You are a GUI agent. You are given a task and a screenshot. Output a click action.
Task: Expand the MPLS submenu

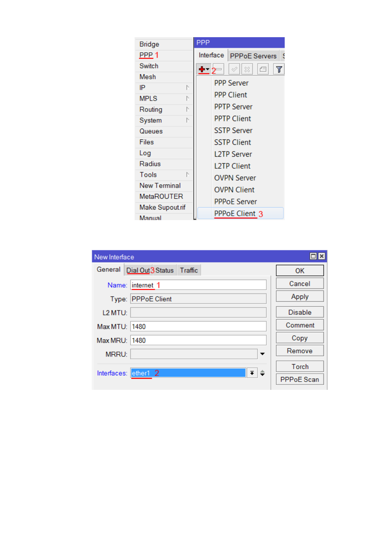click(188, 98)
